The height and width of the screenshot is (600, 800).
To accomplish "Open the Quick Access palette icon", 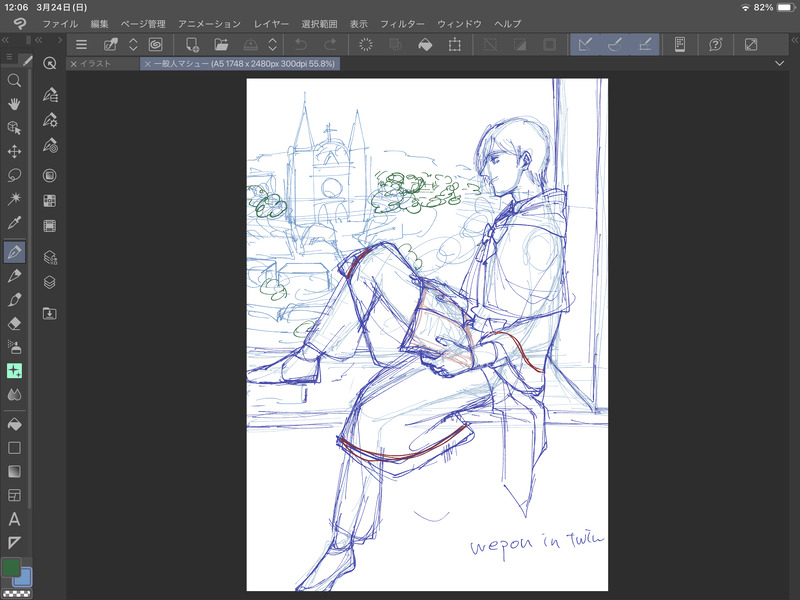I will [49, 63].
